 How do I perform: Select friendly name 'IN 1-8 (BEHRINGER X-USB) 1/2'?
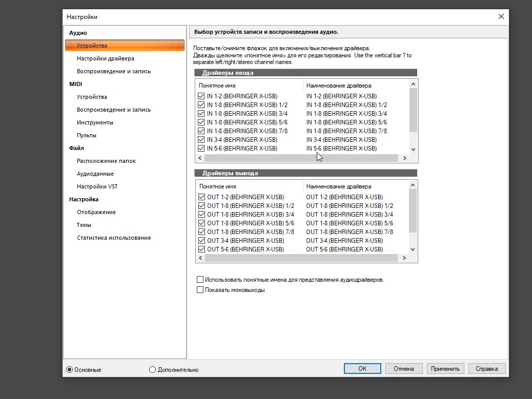coord(248,105)
